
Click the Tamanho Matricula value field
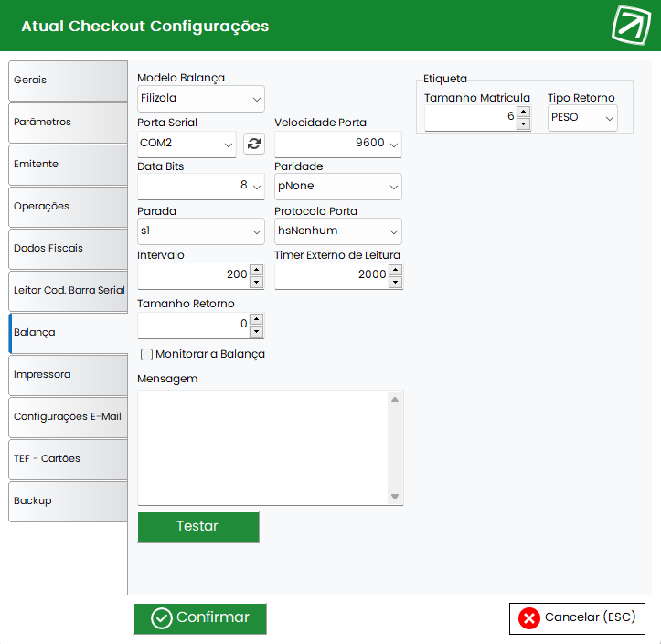click(471, 118)
